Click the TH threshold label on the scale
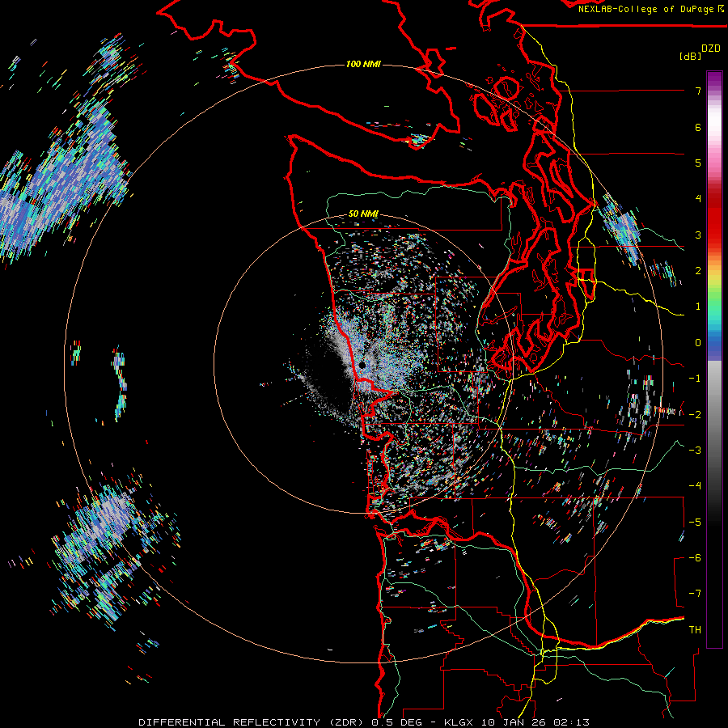This screenshot has height=728, width=728. pyautogui.click(x=695, y=630)
